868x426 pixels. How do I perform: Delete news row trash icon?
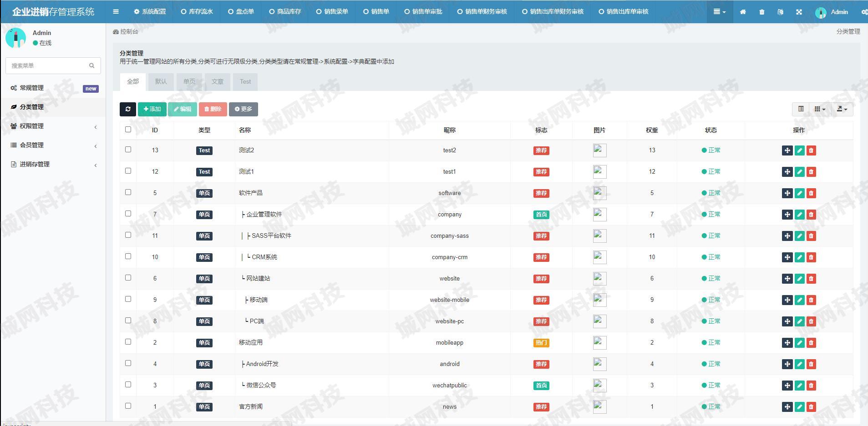(811, 407)
